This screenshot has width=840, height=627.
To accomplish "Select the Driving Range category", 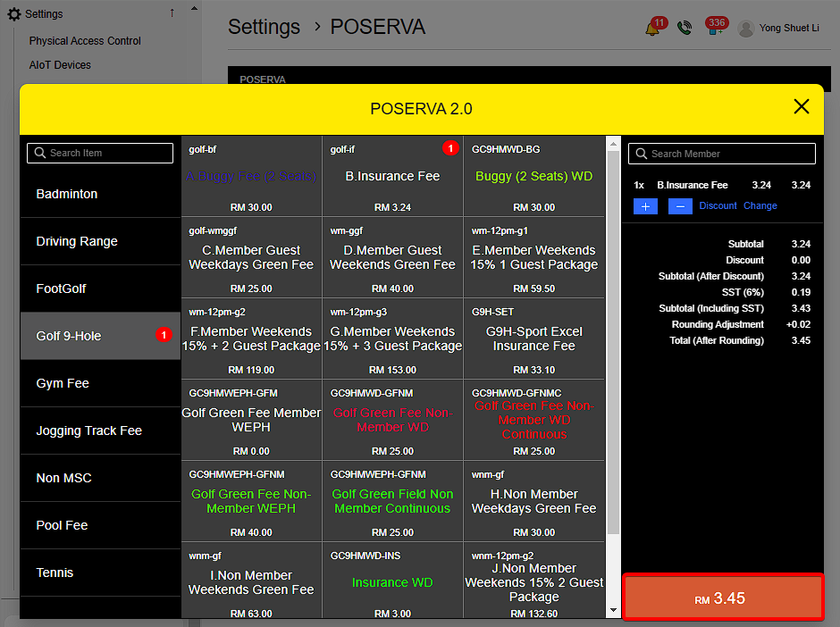I will point(100,241).
